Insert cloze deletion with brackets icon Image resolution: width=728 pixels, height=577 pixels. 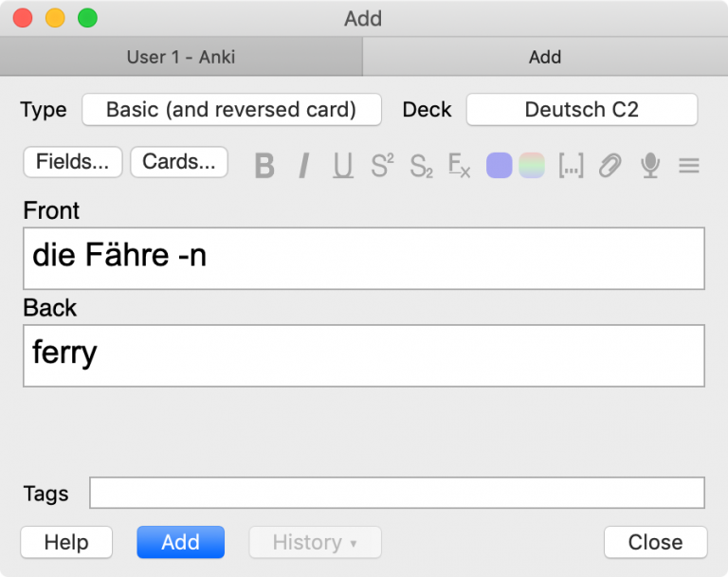point(571,165)
